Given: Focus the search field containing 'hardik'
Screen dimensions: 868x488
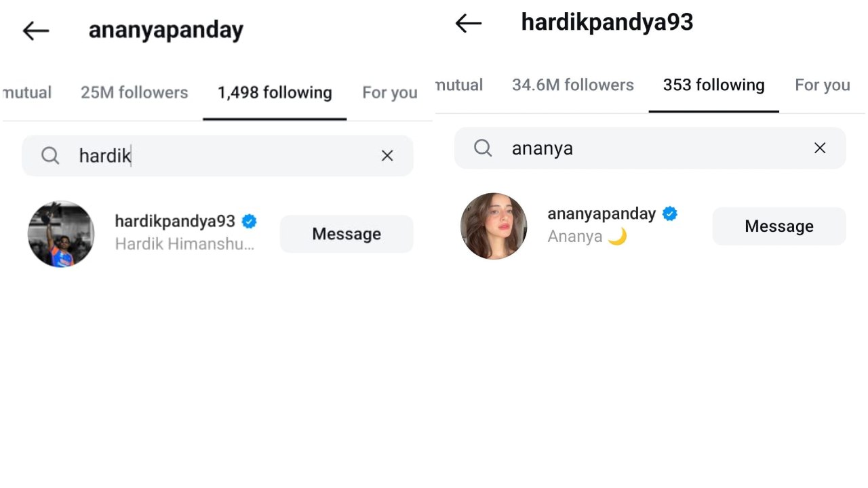Looking at the screenshot, I should pos(218,156).
